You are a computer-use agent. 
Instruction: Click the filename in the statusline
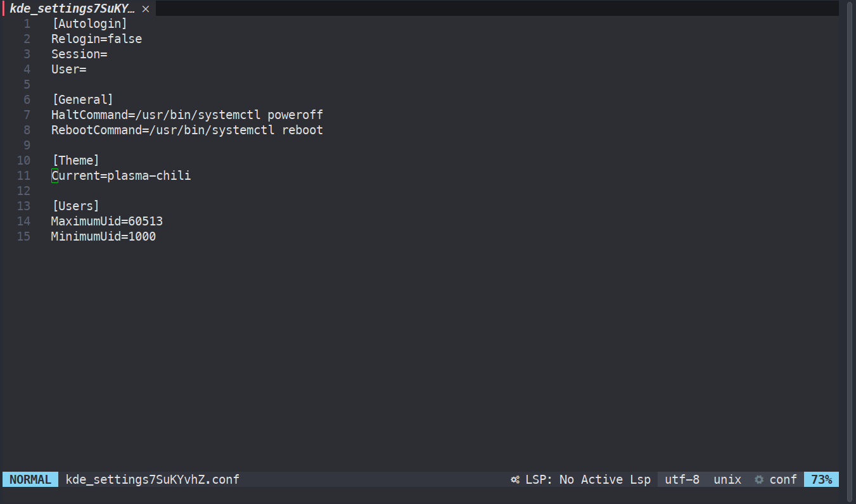(x=153, y=479)
